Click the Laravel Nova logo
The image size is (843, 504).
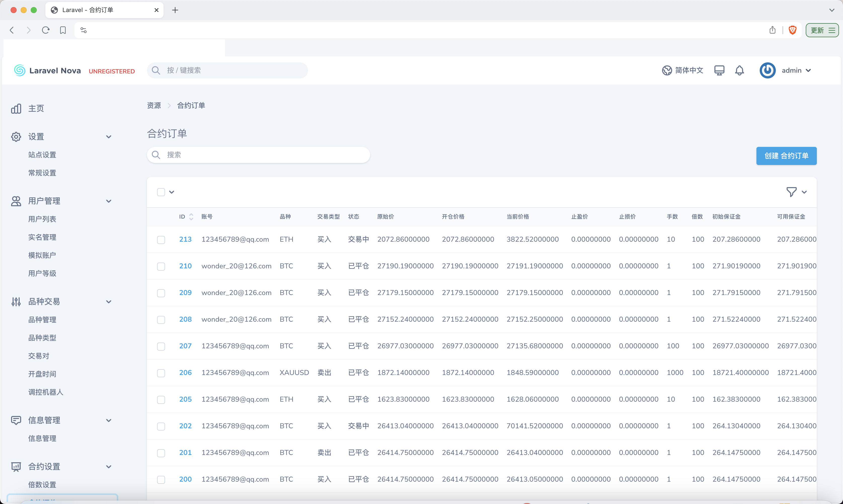(x=48, y=70)
